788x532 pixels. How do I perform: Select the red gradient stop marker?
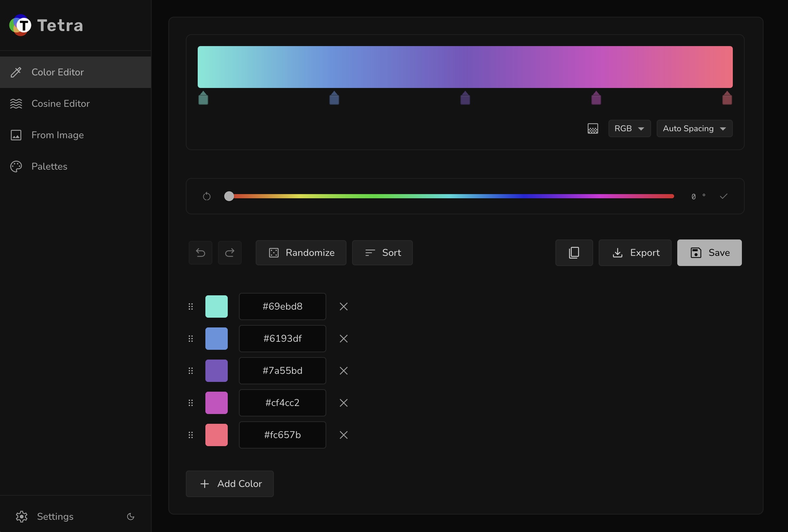coord(727,98)
